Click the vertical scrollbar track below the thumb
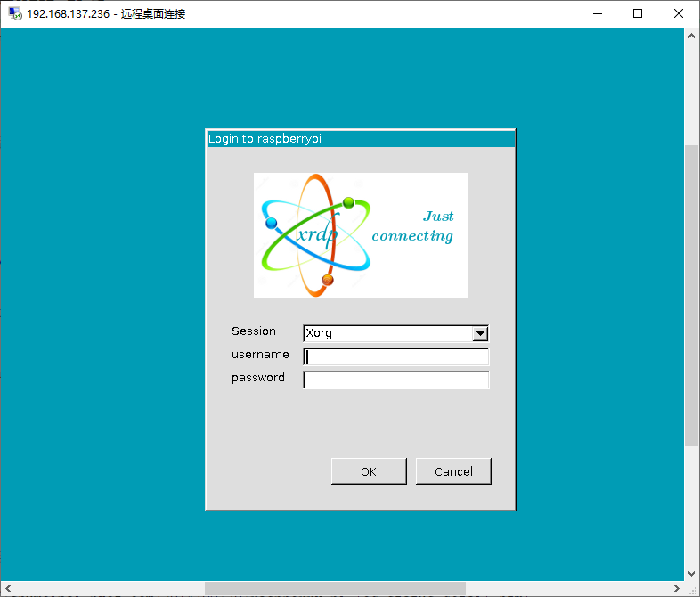The image size is (700, 597). click(691, 508)
